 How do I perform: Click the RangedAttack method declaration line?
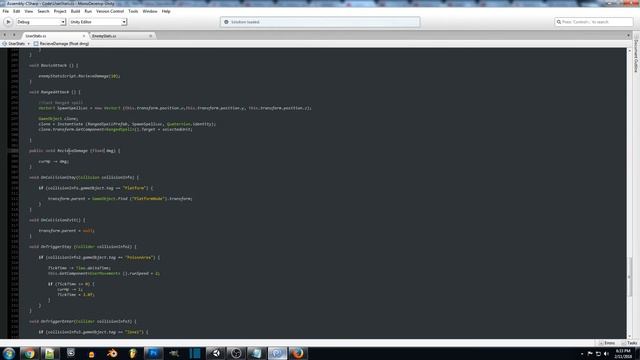tap(55, 92)
